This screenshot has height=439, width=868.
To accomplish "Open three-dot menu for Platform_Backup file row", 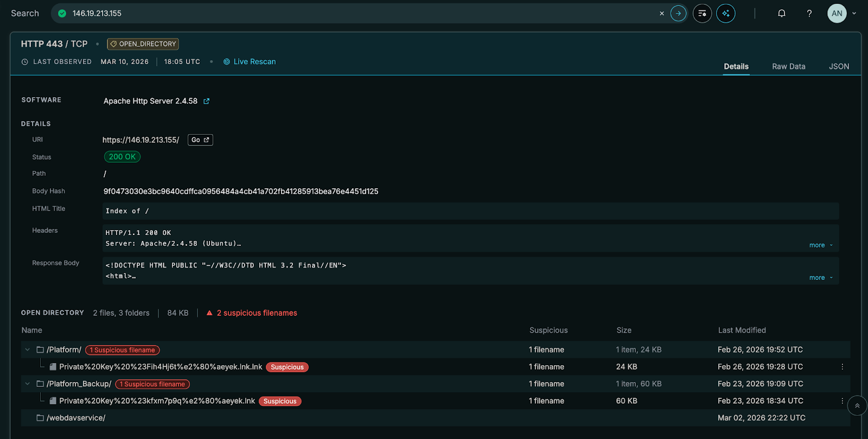I will [842, 401].
